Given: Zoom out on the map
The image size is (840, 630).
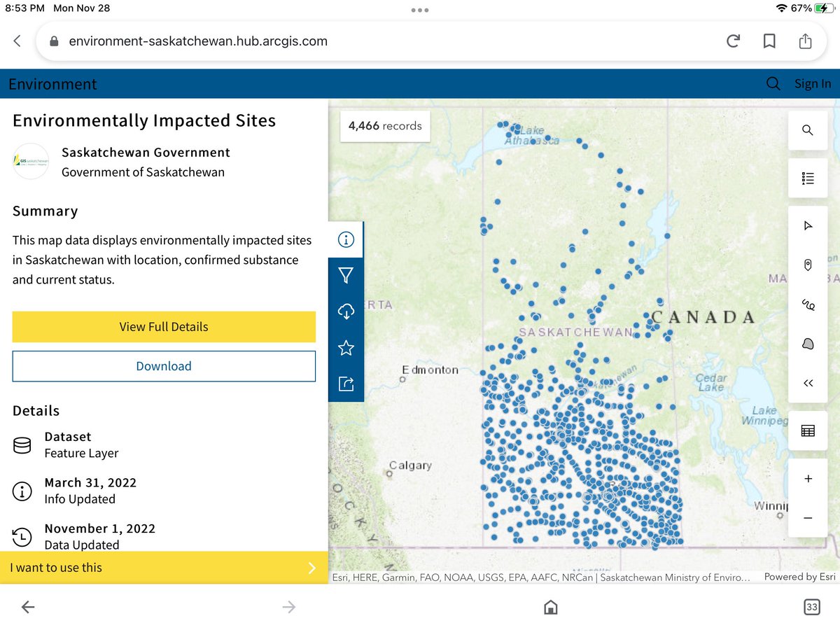Looking at the screenshot, I should click(808, 518).
